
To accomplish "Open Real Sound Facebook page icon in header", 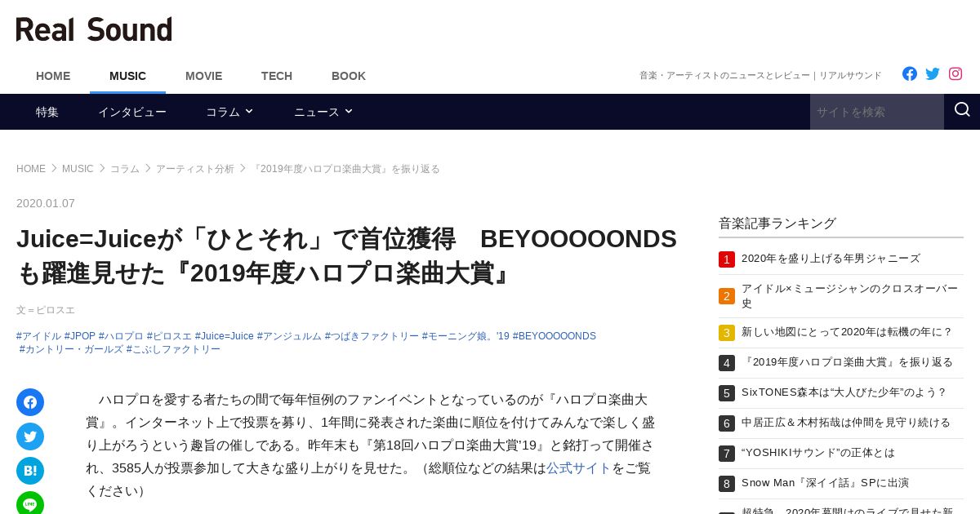I will coord(910,73).
